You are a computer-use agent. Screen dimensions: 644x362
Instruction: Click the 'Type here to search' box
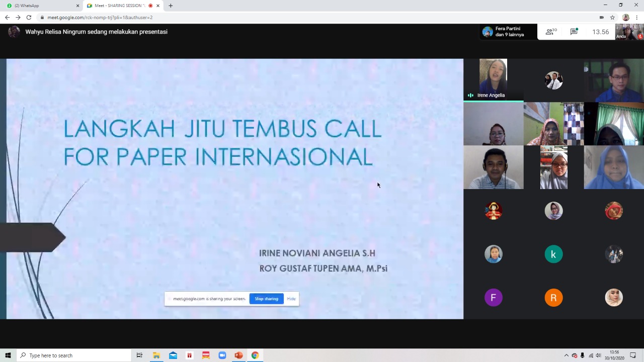point(73,355)
